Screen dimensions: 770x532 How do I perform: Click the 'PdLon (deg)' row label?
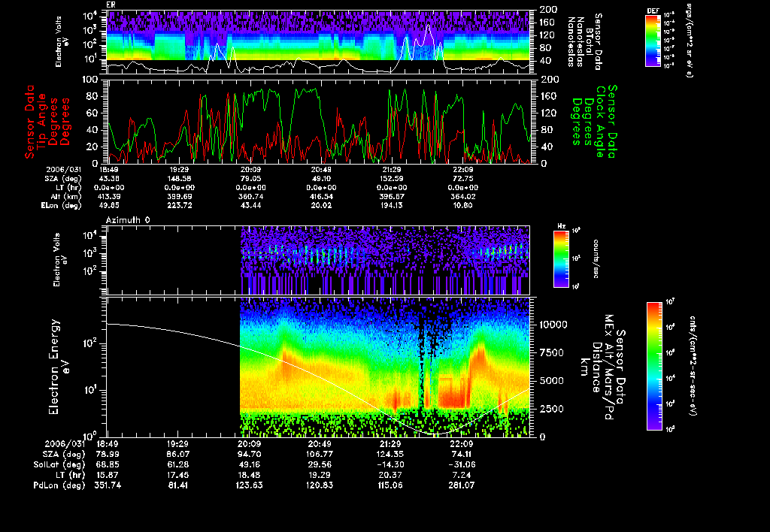point(59,485)
